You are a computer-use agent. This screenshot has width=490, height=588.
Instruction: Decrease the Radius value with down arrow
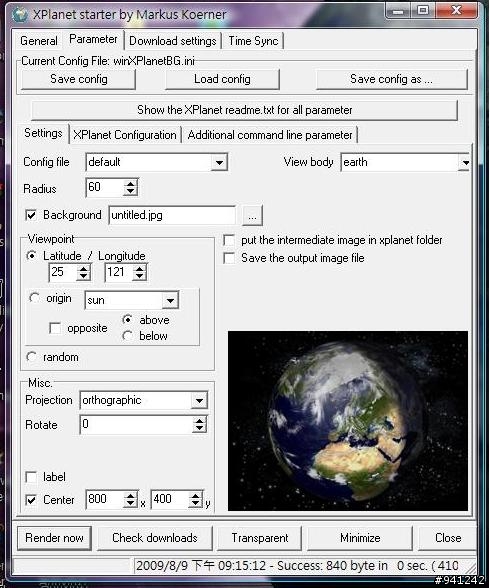[130, 191]
